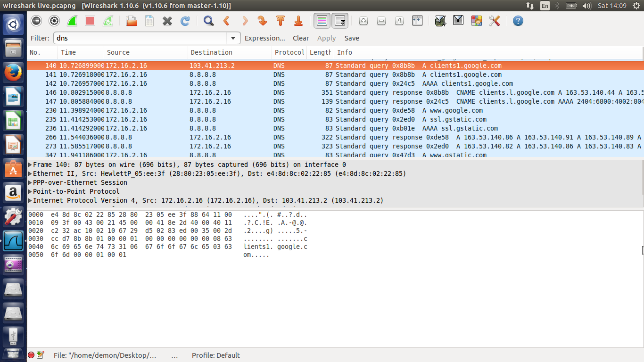Expand Internet Protocol Version 4 details

[x=30, y=200]
